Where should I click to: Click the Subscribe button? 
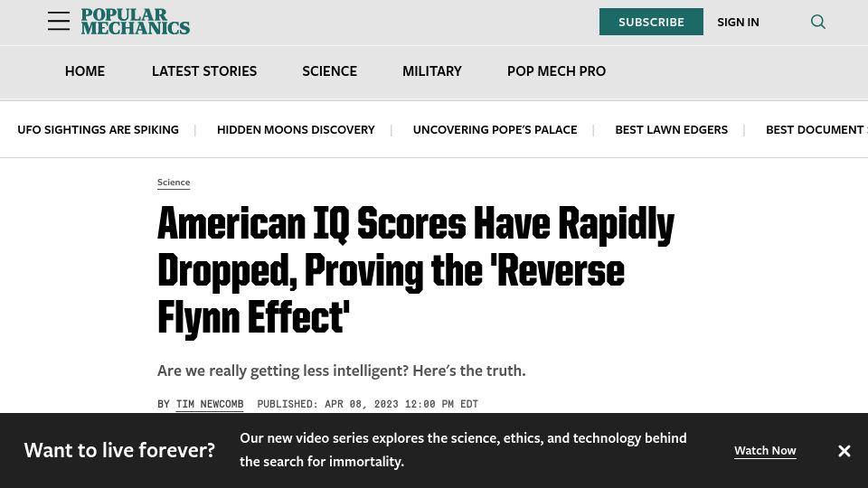click(x=651, y=22)
